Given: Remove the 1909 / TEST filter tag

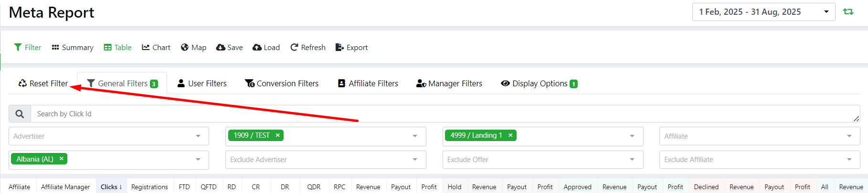Looking at the screenshot, I should [x=277, y=135].
